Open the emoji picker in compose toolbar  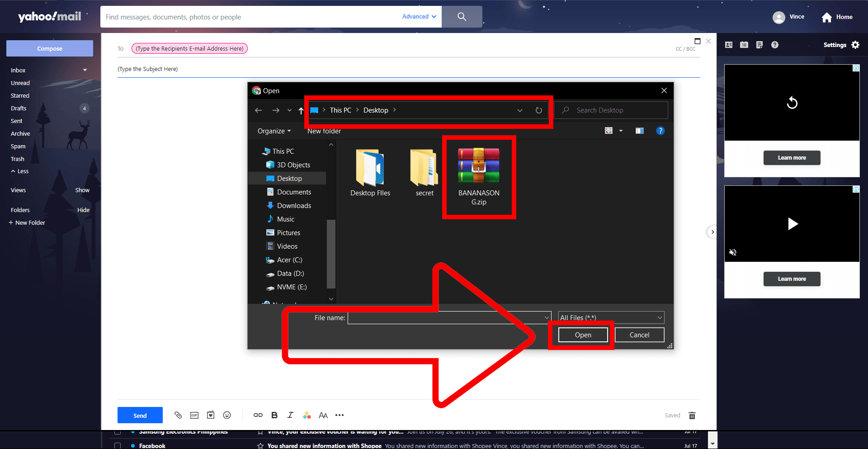pos(227,415)
